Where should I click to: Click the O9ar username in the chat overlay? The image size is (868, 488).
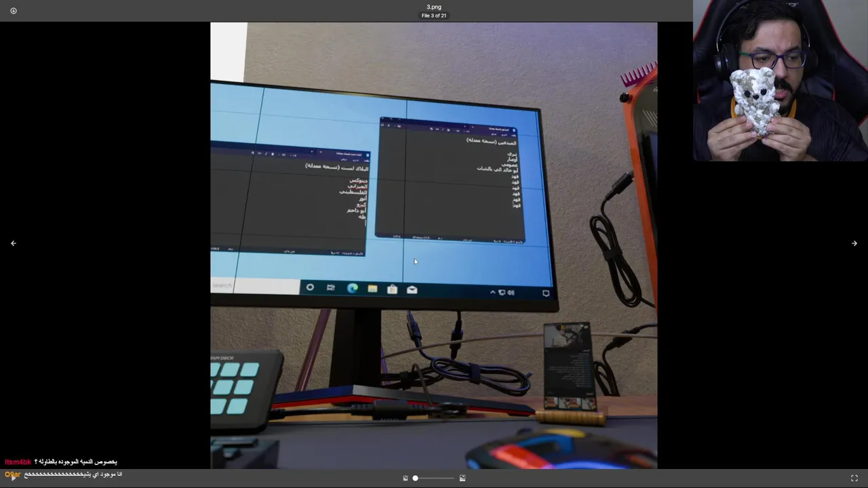(12, 474)
